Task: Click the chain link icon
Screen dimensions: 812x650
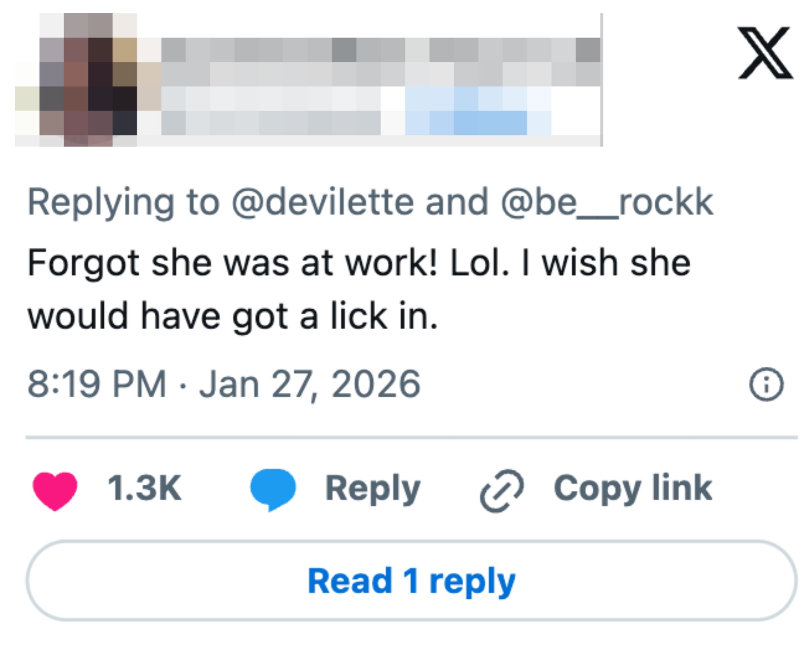Action: pyautogui.click(x=502, y=491)
